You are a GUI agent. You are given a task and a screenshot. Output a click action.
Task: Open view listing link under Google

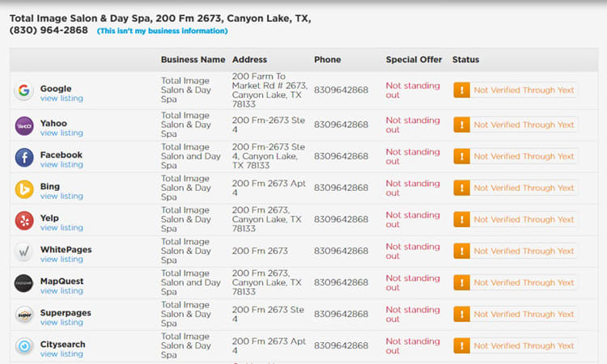[62, 99]
